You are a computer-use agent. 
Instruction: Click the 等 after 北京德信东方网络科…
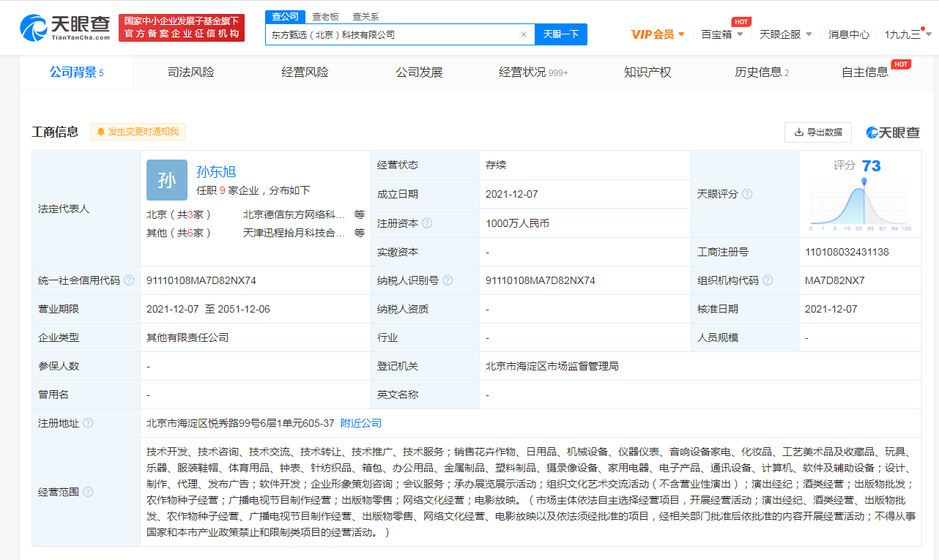360,214
